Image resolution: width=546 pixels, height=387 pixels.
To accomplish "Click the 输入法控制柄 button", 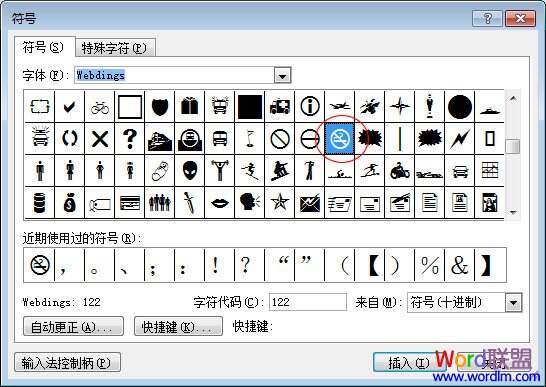I will (68, 363).
